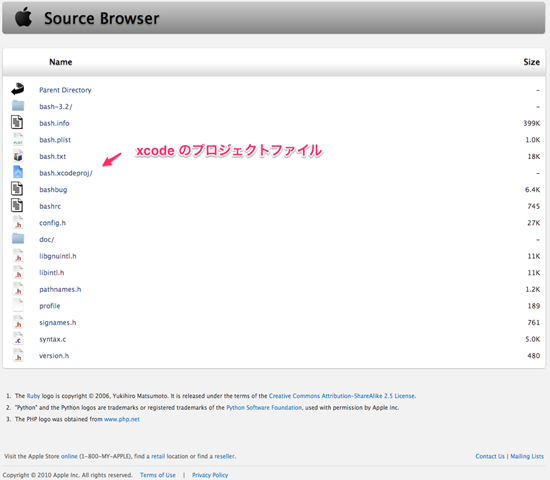Screen dimensions: 550x480
Task: Click the file icon beside bash.txt
Action: pyautogui.click(x=18, y=156)
